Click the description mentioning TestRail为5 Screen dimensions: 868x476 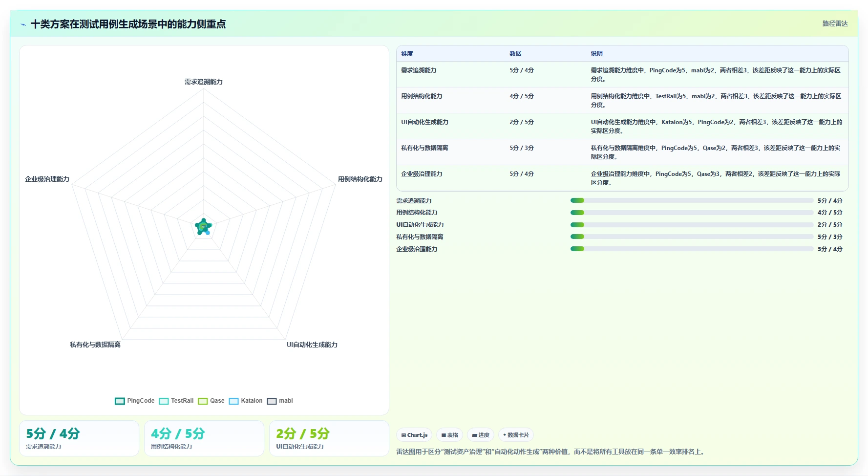coord(716,101)
